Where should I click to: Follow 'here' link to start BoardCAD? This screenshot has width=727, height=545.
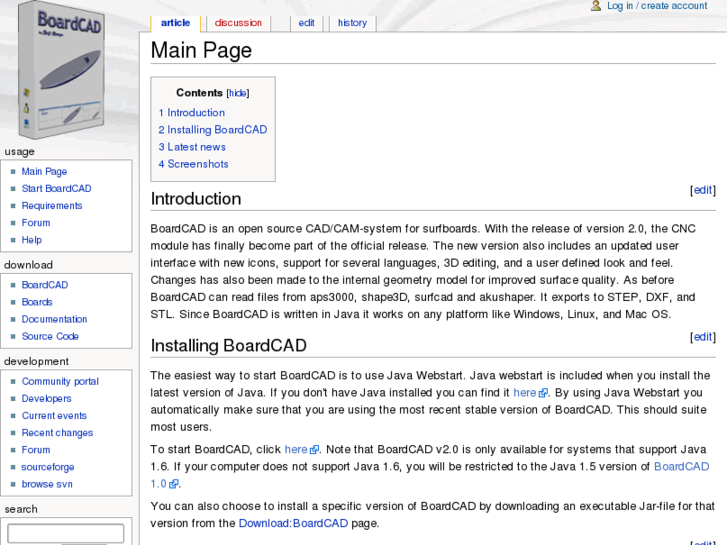point(296,450)
